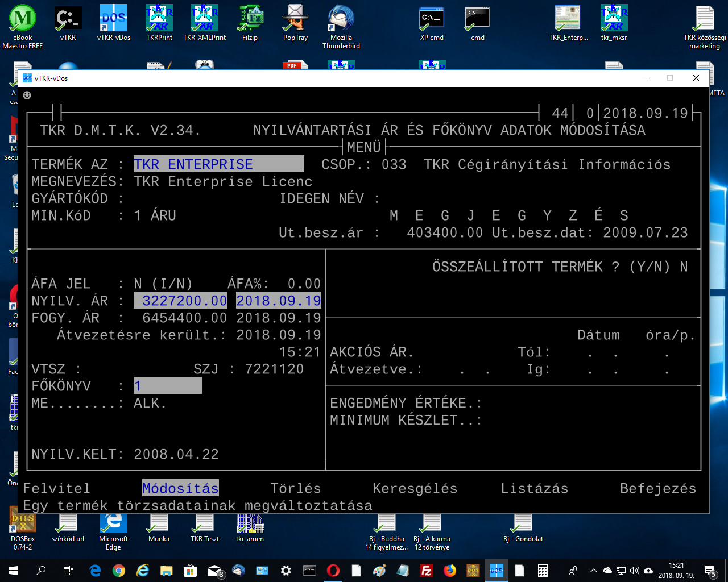Open Task View on the taskbar
The height and width of the screenshot is (582, 728).
coord(68,571)
